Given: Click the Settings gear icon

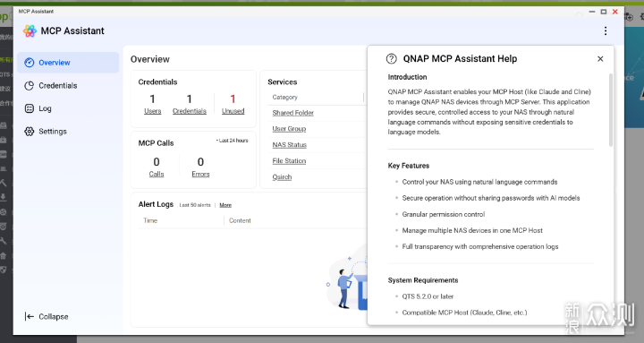Looking at the screenshot, I should (x=30, y=132).
